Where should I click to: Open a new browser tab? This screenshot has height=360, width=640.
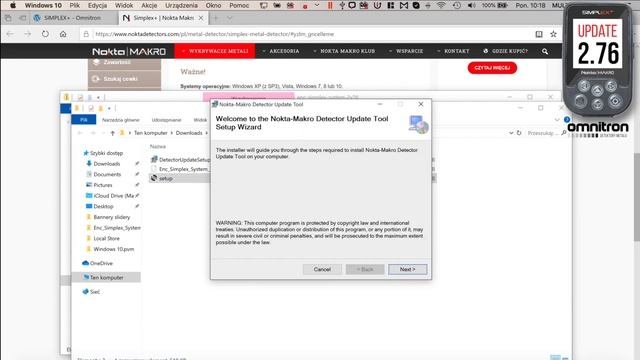pyautogui.click(x=216, y=18)
